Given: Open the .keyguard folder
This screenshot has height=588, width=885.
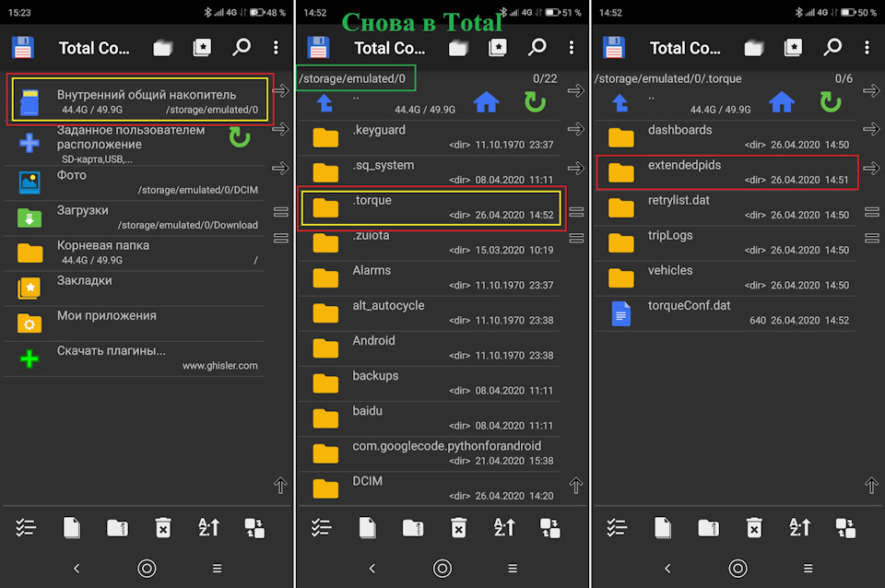Looking at the screenshot, I should 430,137.
